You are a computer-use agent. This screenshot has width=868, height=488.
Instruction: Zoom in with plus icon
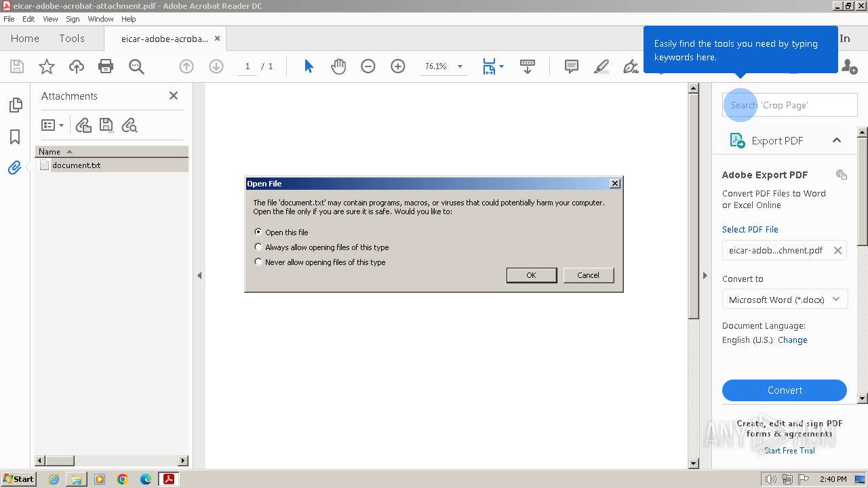pyautogui.click(x=398, y=66)
